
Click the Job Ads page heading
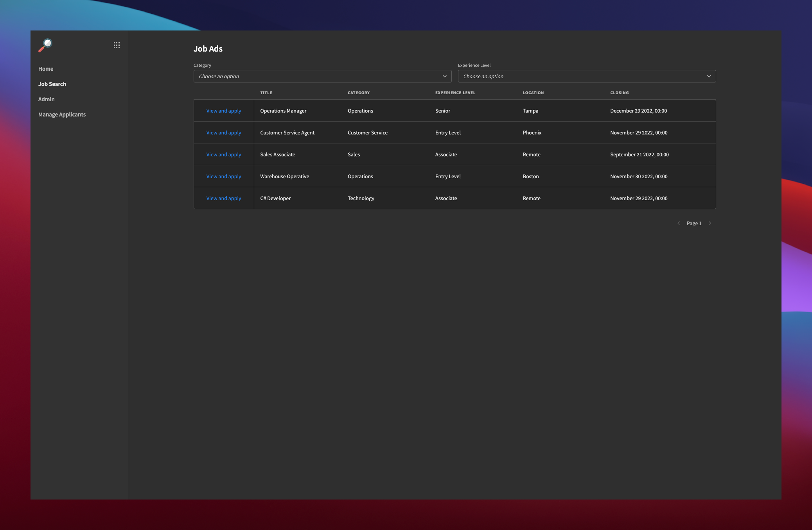pos(208,49)
